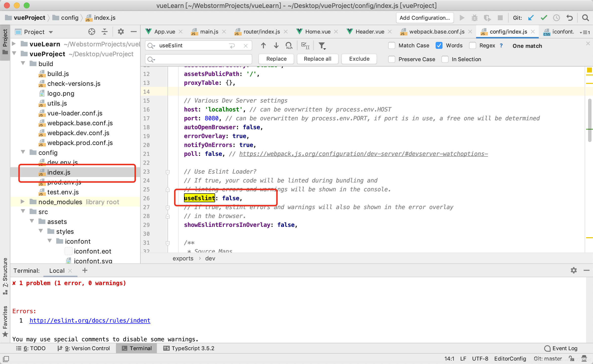The height and width of the screenshot is (364, 593).
Task: Enable Preserve Case checkbox
Action: coord(391,59)
